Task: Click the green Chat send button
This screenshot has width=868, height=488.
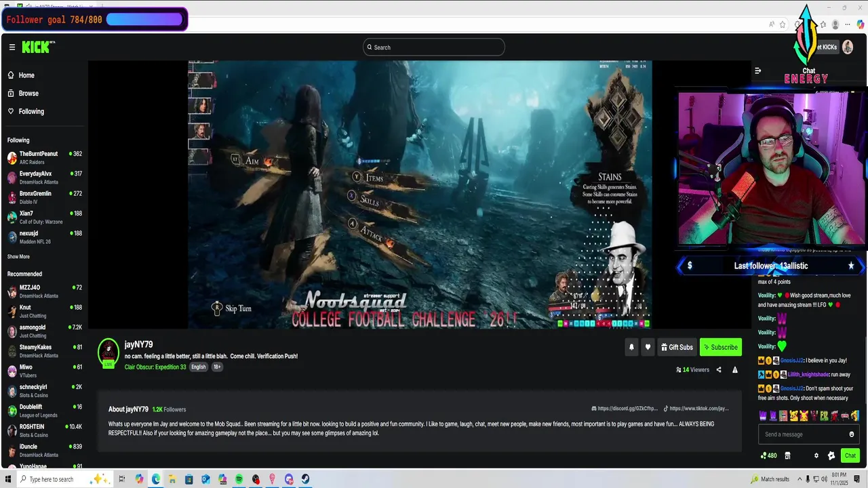Action: coord(850,455)
